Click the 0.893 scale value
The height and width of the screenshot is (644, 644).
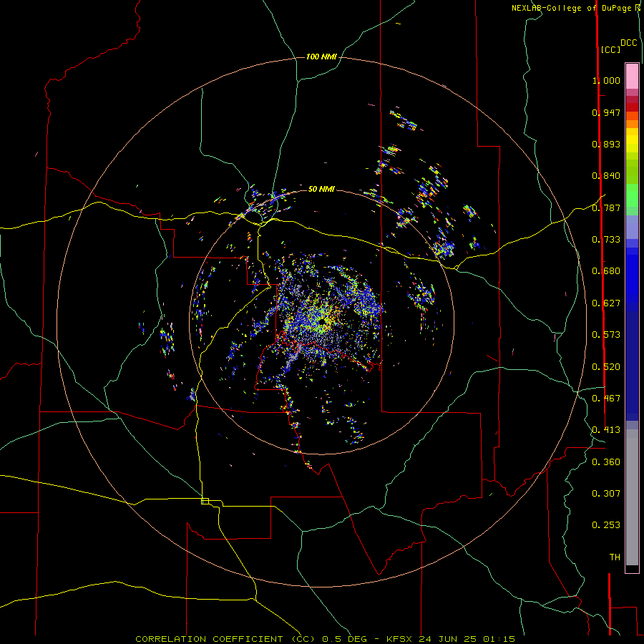click(606, 144)
